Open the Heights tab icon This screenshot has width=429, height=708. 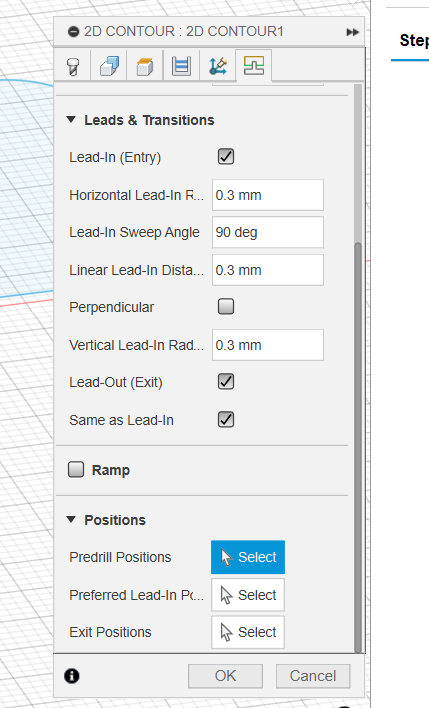(145, 66)
